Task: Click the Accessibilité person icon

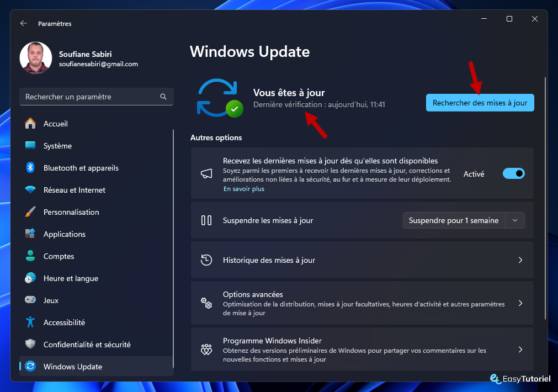Action: pyautogui.click(x=30, y=322)
